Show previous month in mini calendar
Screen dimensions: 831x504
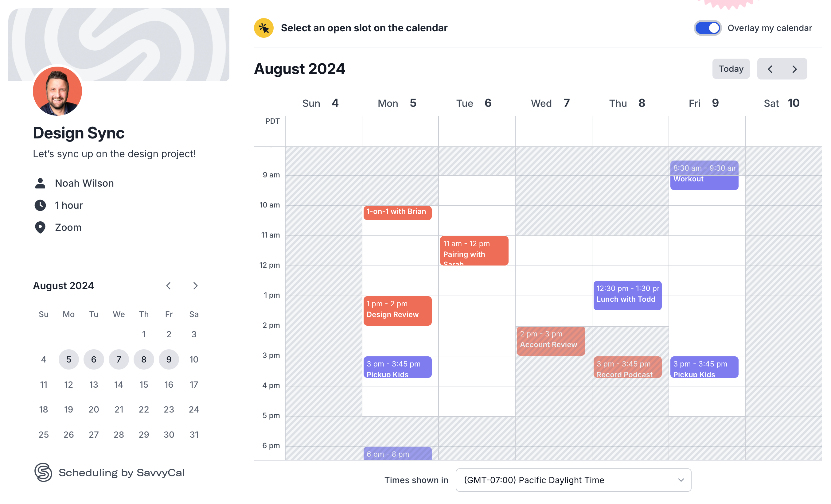click(x=168, y=286)
